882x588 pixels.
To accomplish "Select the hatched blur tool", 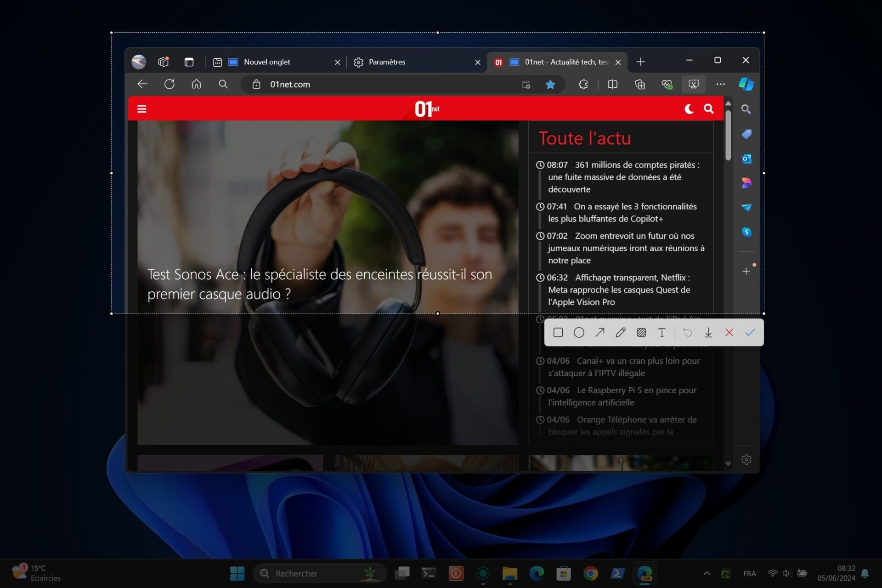I will tap(641, 333).
